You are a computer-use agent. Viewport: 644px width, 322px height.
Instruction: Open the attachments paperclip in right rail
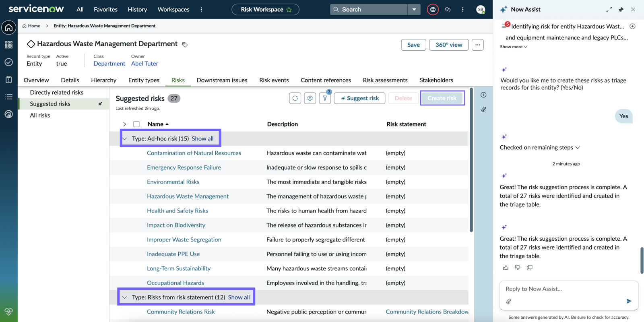click(x=483, y=109)
